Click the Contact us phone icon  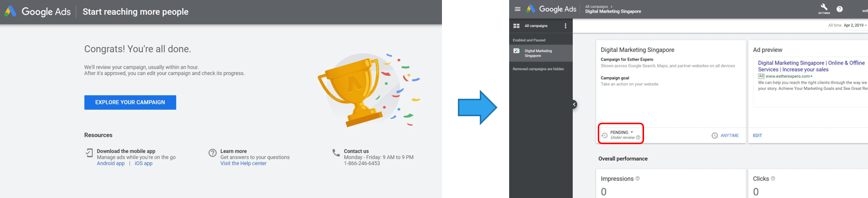(336, 153)
